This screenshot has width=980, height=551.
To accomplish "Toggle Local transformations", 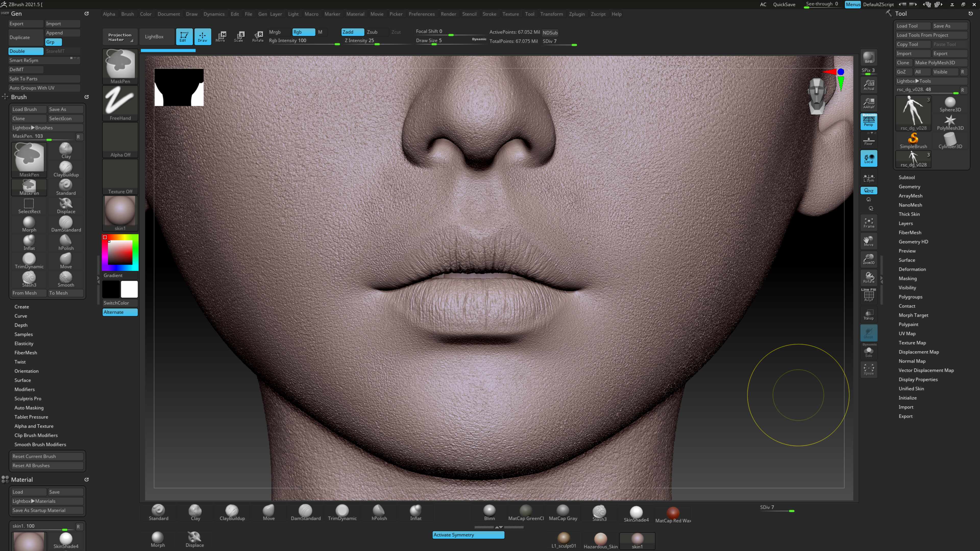I will [x=868, y=158].
